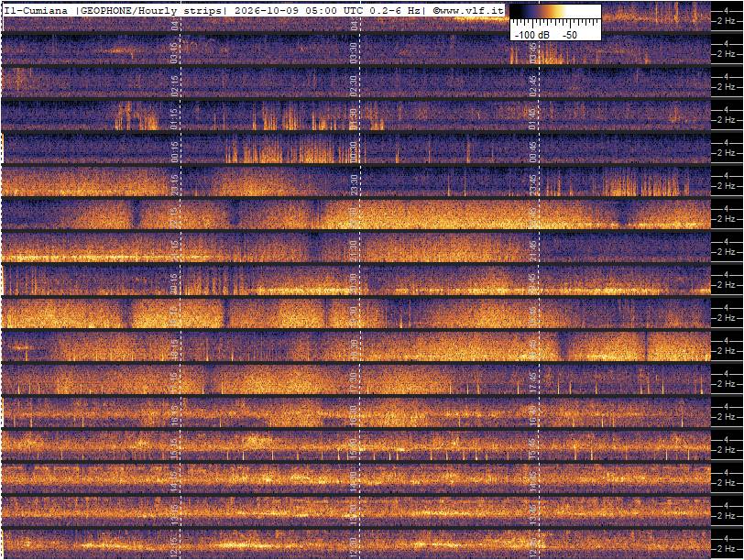Click the "-100 dB" legend label

[x=531, y=35]
